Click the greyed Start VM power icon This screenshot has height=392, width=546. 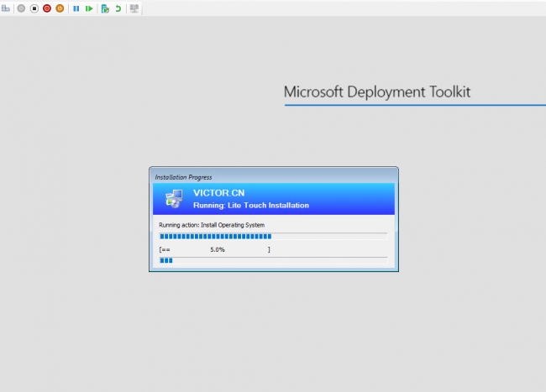(x=21, y=8)
